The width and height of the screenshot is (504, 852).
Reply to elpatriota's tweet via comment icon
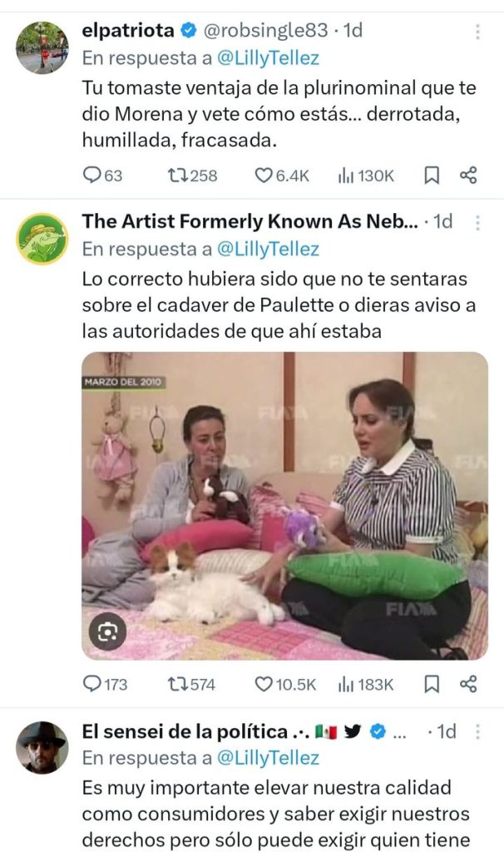point(91,176)
